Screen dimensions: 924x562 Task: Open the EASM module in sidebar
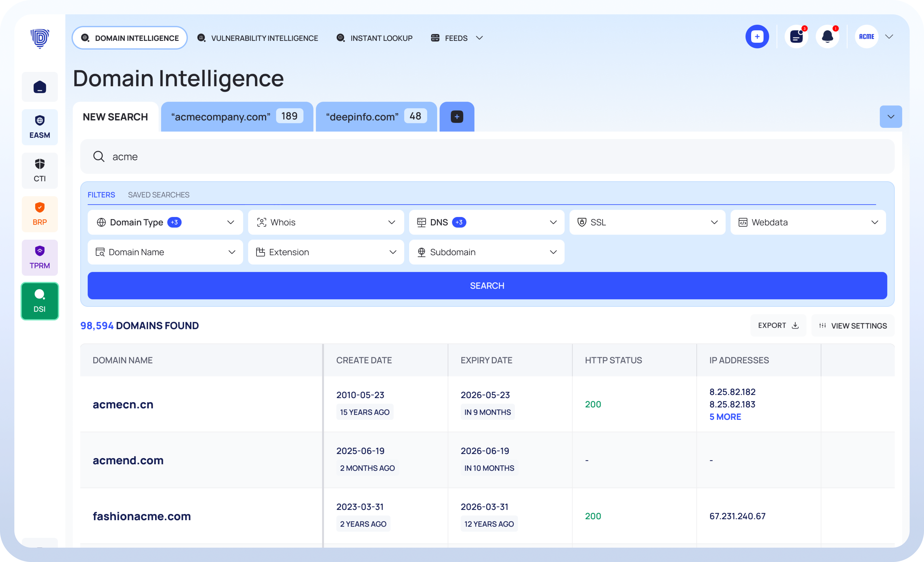coord(40,127)
